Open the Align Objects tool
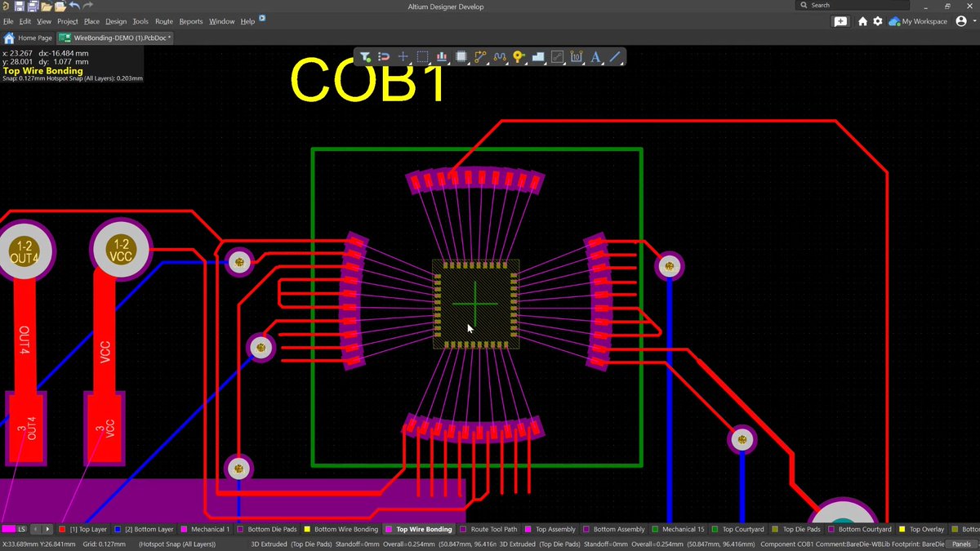This screenshot has height=551, width=980. [442, 57]
